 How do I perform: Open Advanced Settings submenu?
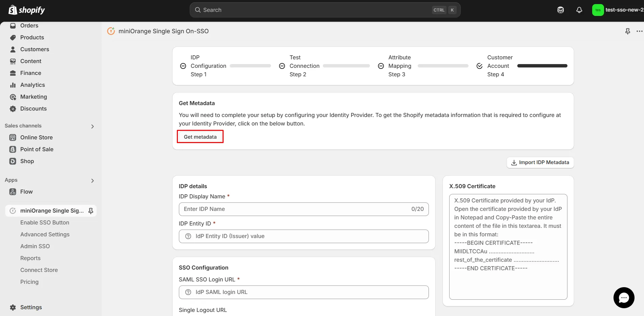point(45,234)
